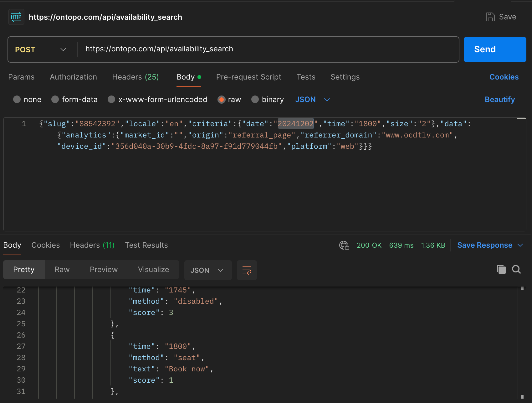Copy the response body with the copy icon
The width and height of the screenshot is (532, 403).
point(501,269)
